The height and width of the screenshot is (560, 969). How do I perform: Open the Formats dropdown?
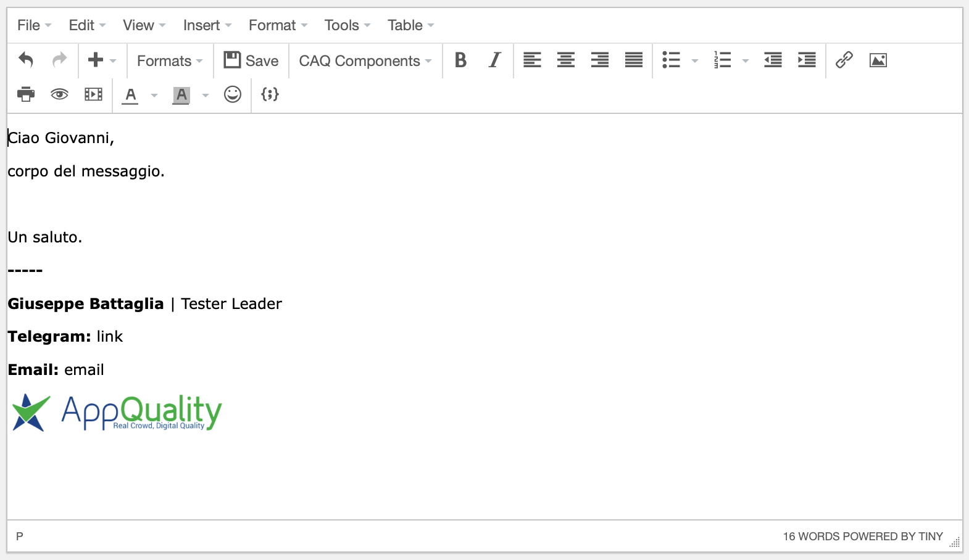point(170,60)
